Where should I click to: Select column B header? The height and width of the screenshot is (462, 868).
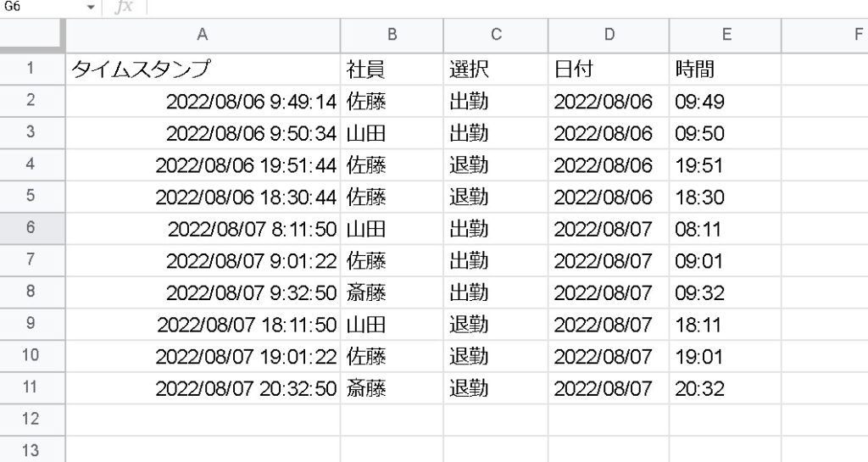pyautogui.click(x=392, y=35)
